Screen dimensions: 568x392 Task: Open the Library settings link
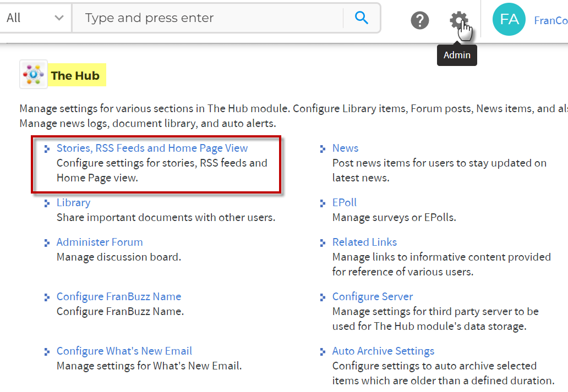(x=74, y=203)
